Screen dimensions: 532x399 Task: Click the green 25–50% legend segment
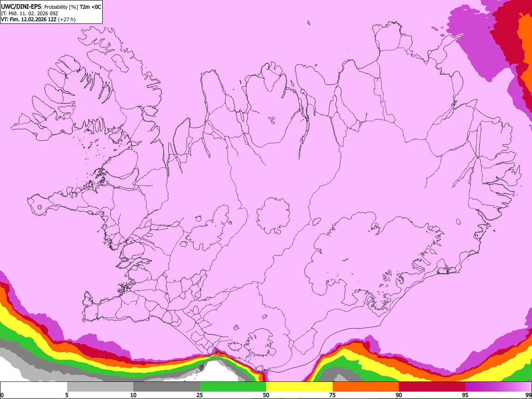tap(233, 387)
